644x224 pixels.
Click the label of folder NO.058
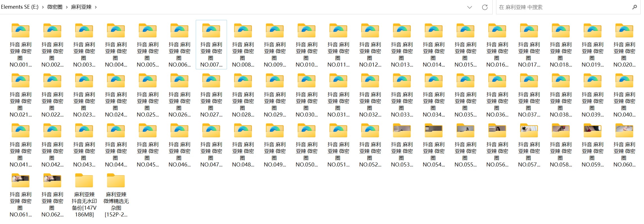click(561, 154)
